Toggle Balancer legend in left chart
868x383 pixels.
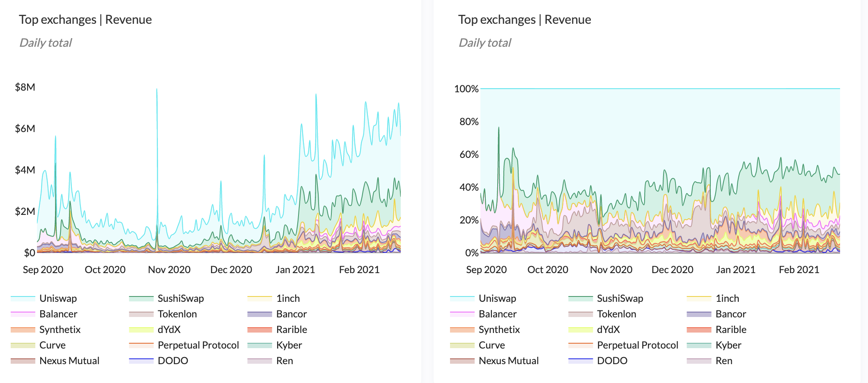44,314
